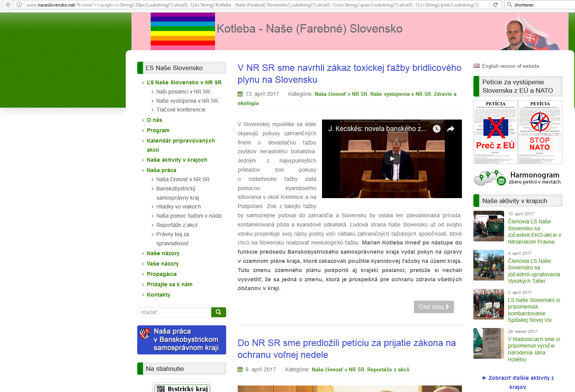The width and height of the screenshot is (575, 392).
Task: Open thumbnail for upratovanie Vysokých Tatier article
Action: (489, 265)
